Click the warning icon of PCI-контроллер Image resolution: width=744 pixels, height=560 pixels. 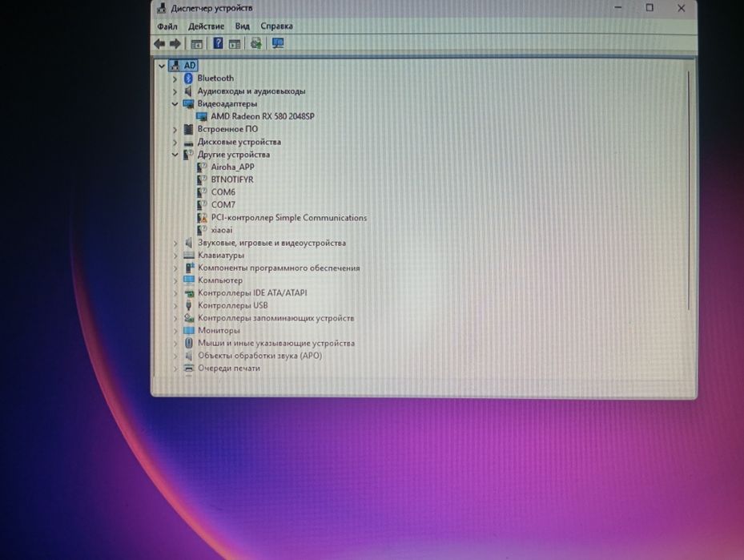pos(202,218)
